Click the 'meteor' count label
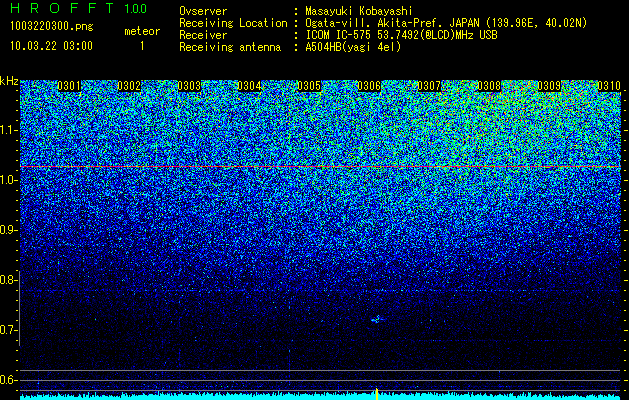The height and width of the screenshot is (400, 629). pos(142,31)
